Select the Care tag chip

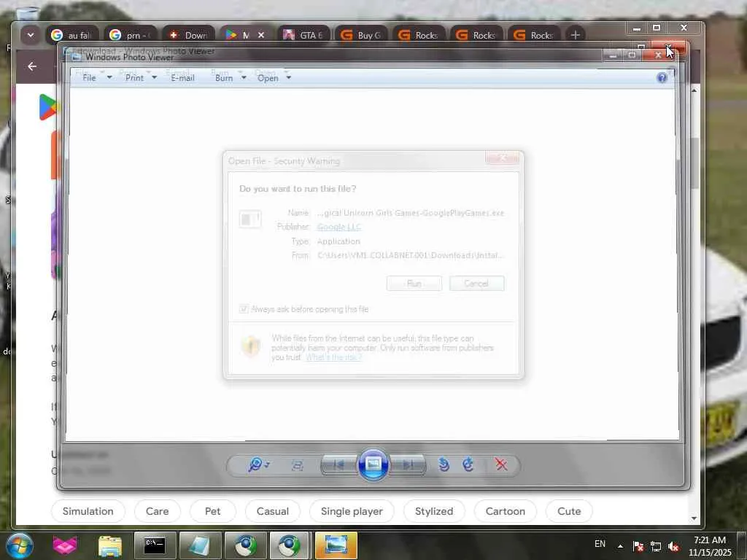(x=158, y=511)
